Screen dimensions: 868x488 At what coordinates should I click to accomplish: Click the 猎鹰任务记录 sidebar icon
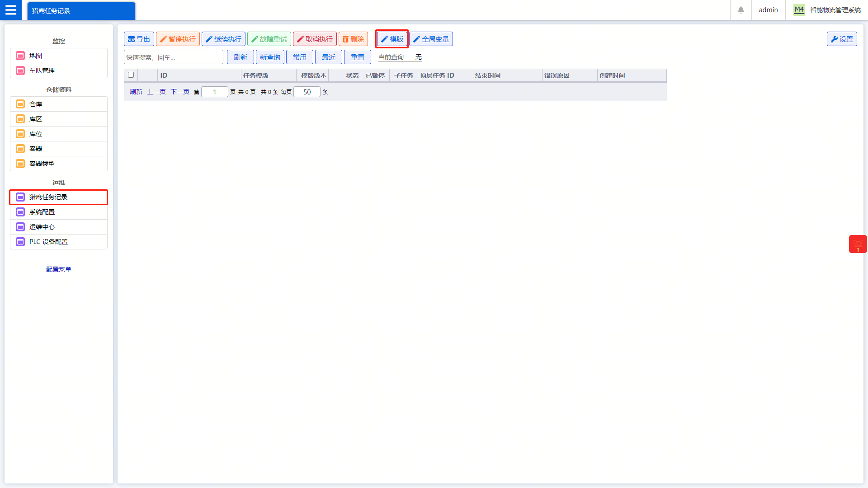tap(20, 197)
